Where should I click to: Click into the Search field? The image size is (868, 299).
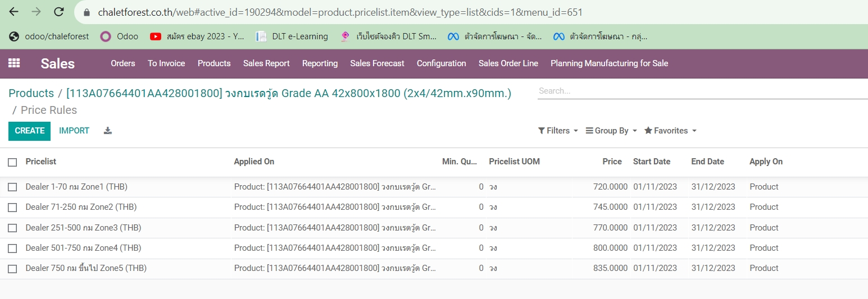(702, 91)
